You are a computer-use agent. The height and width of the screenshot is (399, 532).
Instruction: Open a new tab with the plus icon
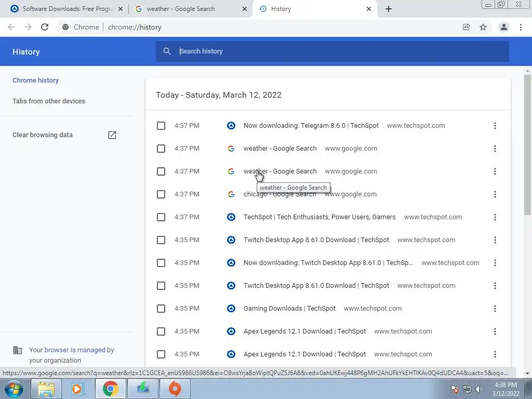pos(389,9)
